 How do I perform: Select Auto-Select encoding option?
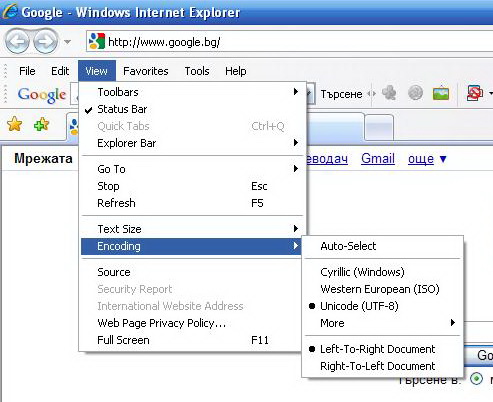pyautogui.click(x=383, y=246)
